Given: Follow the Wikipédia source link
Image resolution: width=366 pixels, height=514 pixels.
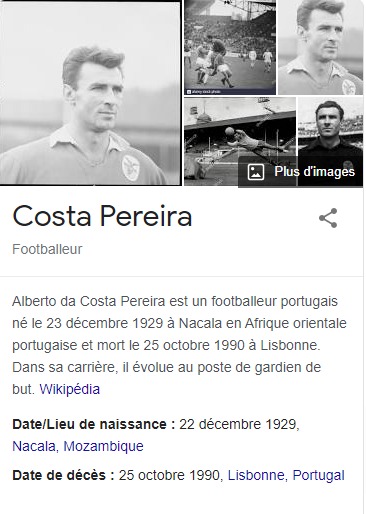Looking at the screenshot, I should tap(69, 389).
